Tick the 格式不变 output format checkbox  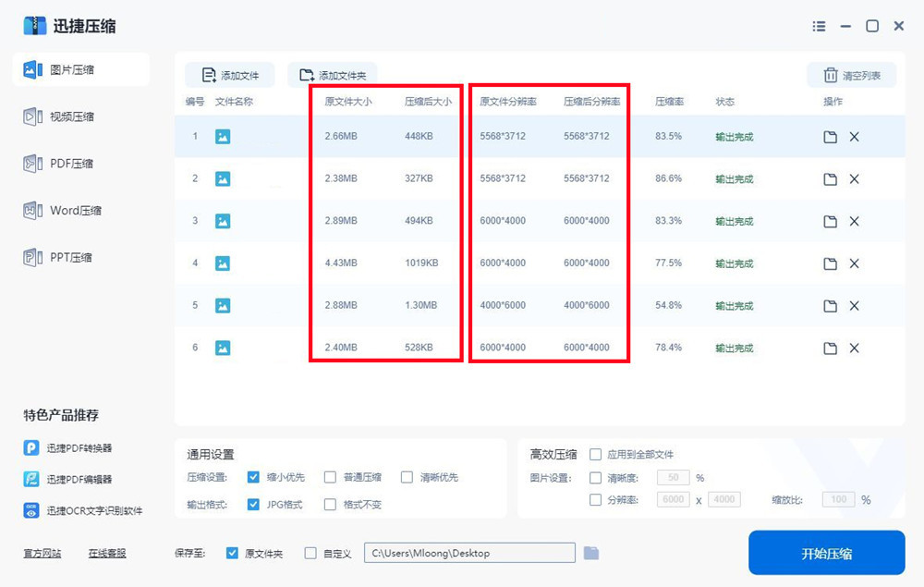[330, 505]
